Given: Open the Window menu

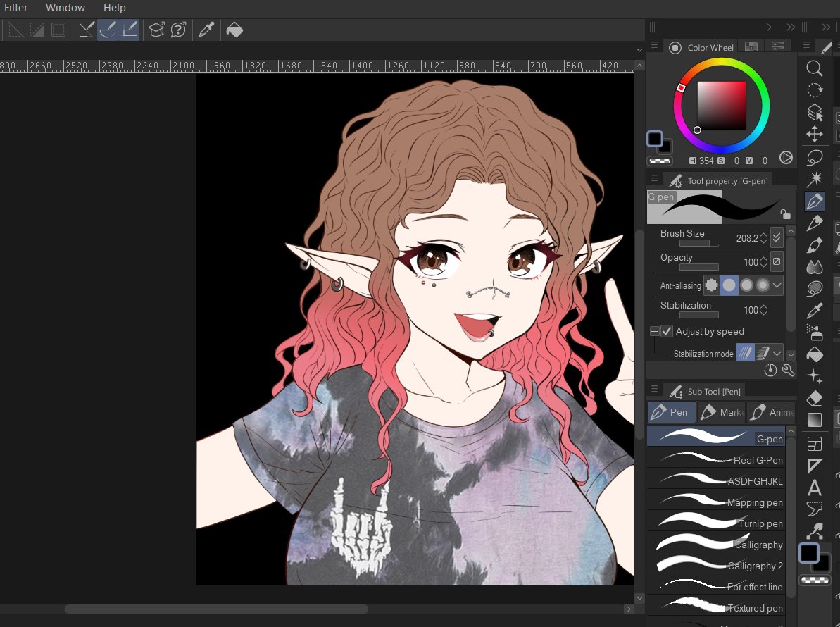Looking at the screenshot, I should [x=65, y=8].
